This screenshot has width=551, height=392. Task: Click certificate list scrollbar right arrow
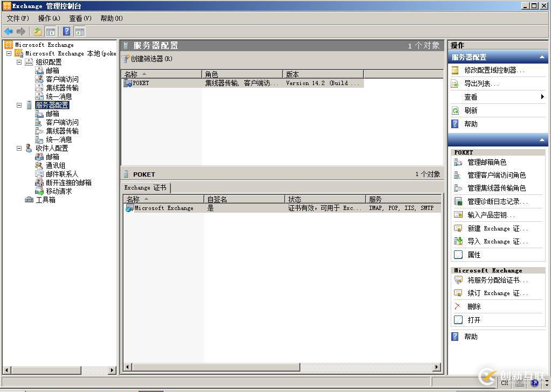tap(437, 367)
